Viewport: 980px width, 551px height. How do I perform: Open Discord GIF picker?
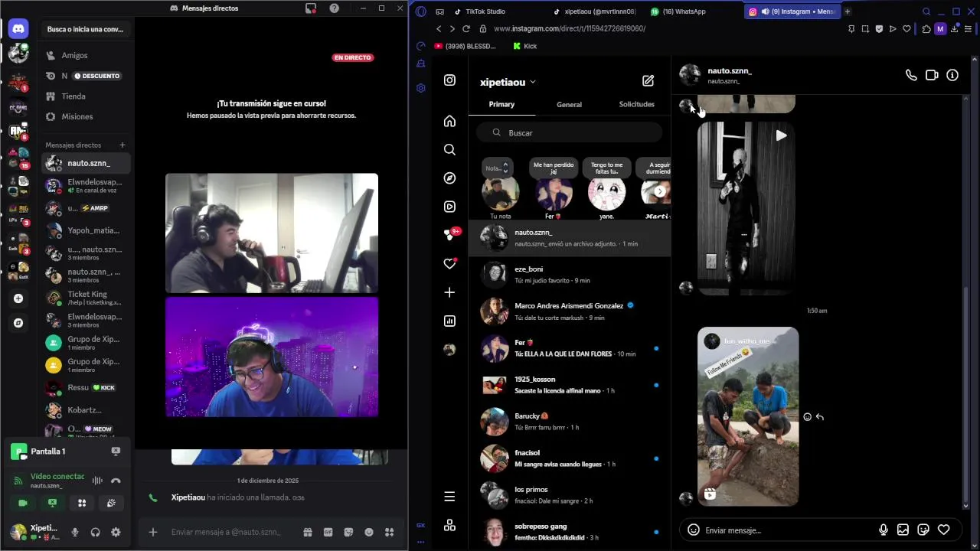(x=328, y=532)
